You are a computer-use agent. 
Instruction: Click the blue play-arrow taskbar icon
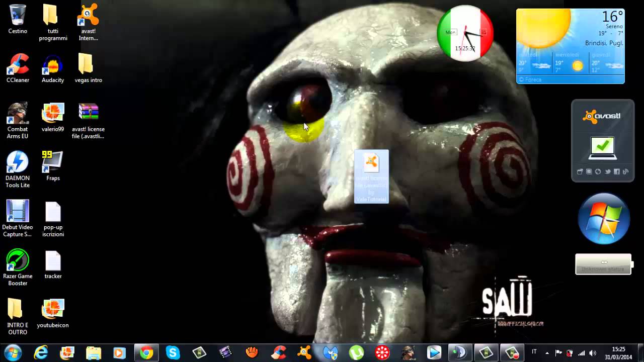tap(434, 353)
